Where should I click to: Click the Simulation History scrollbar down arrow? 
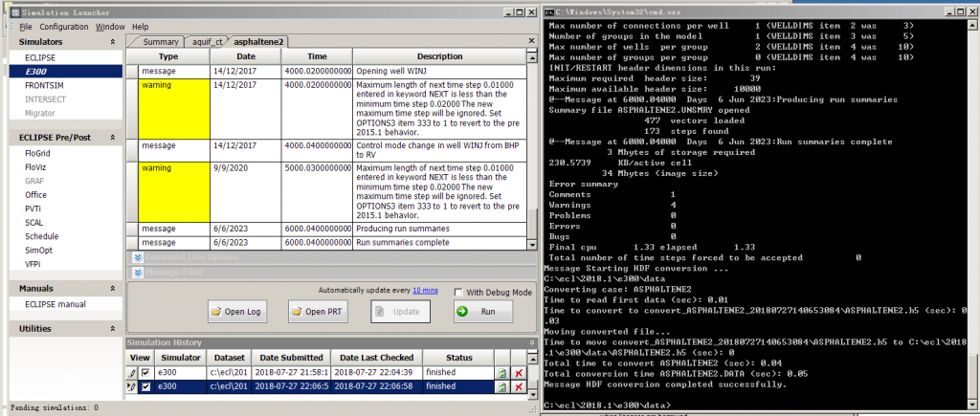pyautogui.click(x=532, y=395)
